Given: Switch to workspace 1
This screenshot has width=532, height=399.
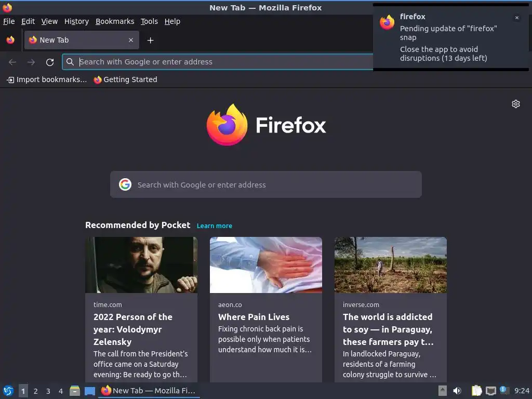Looking at the screenshot, I should pyautogui.click(x=23, y=391).
